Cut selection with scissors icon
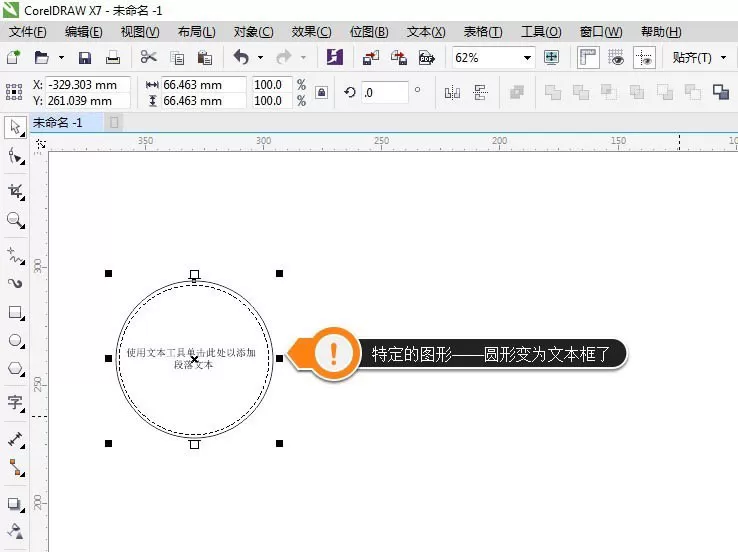Screen dimensions: 738x552 148,57
